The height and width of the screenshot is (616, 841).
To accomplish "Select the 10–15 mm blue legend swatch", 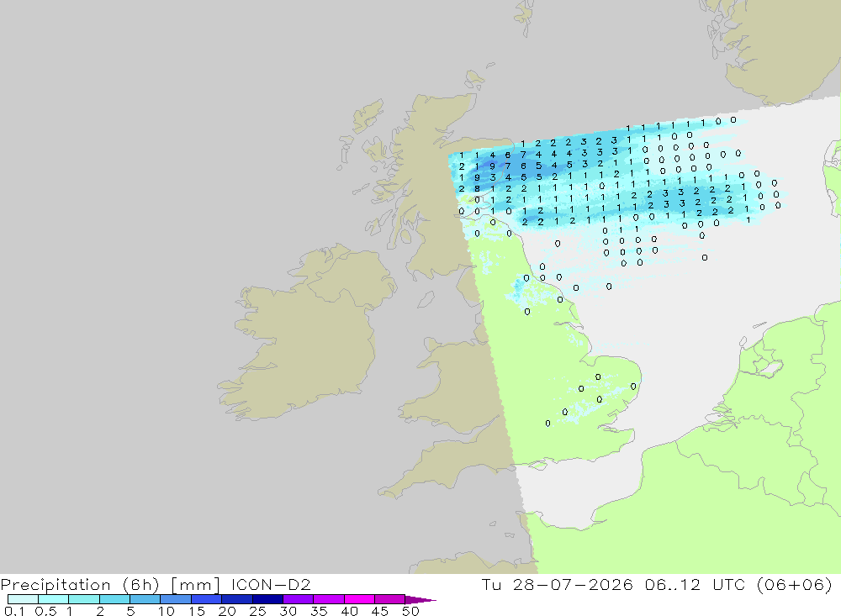I will (176, 599).
